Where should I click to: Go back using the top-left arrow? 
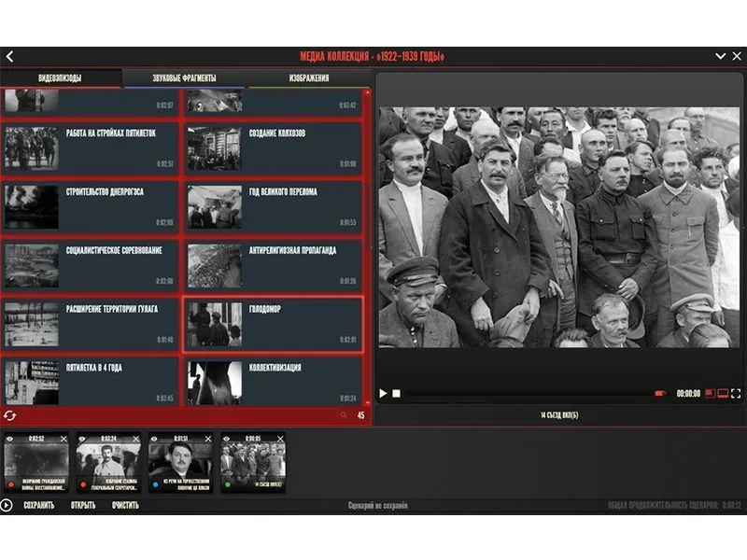coord(9,57)
